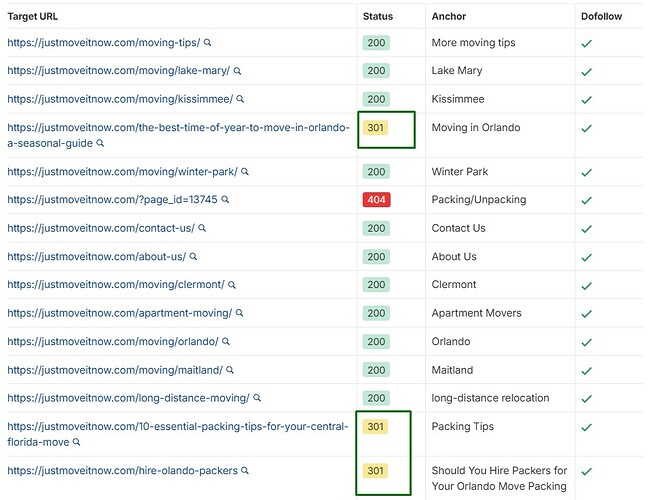The image size is (648, 500).
Task: Click magnifier icon beside hire-olando-packers URL
Action: pos(245,470)
